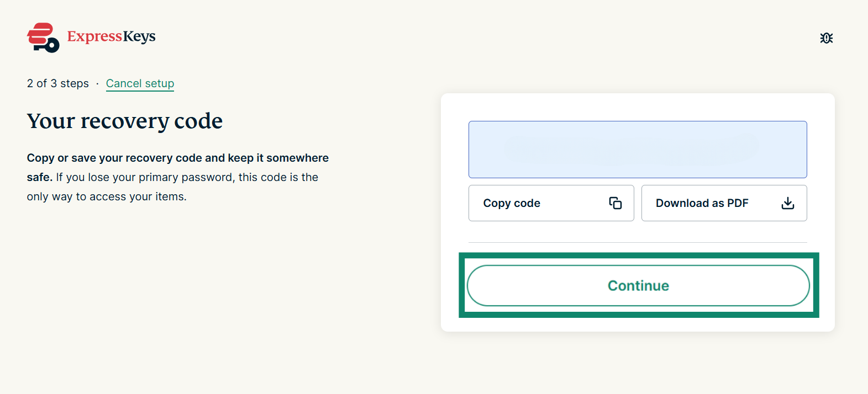Click the red stacked-bars part of logo
The image size is (868, 394).
tap(40, 32)
